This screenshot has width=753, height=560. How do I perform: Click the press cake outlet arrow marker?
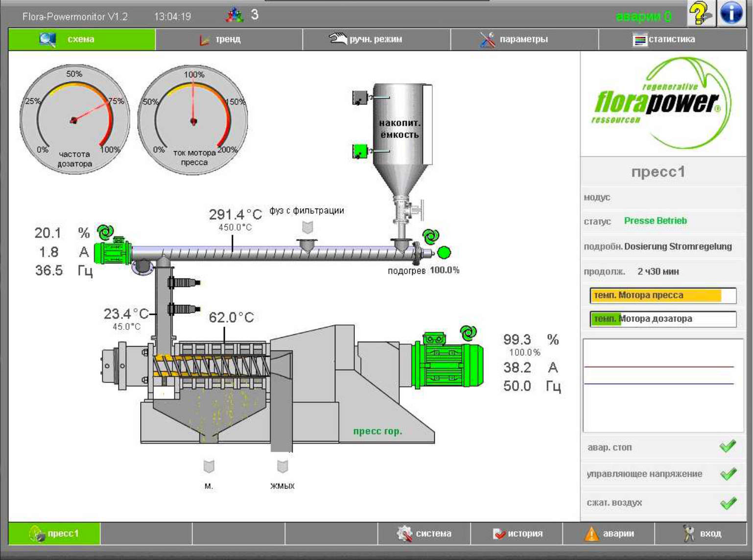pos(282,467)
